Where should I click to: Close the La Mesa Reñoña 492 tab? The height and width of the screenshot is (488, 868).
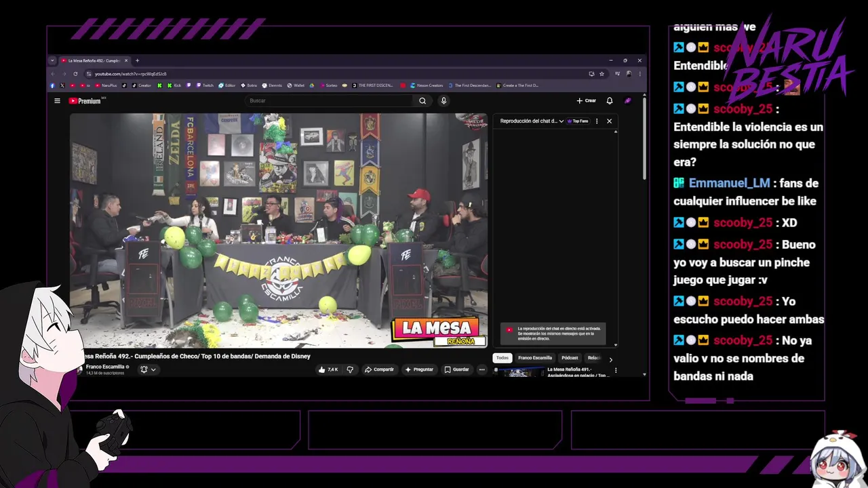(126, 60)
